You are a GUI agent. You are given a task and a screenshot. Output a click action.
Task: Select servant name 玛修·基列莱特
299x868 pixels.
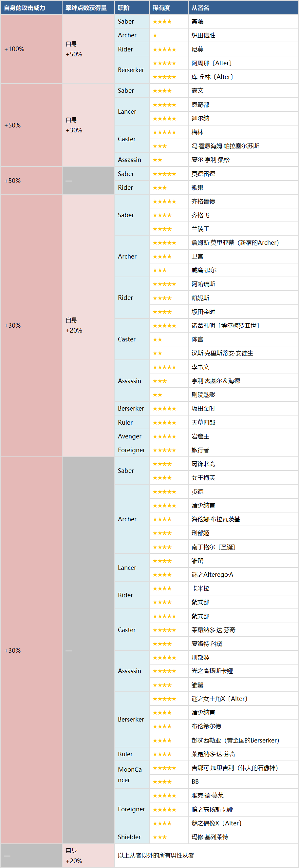(210, 837)
